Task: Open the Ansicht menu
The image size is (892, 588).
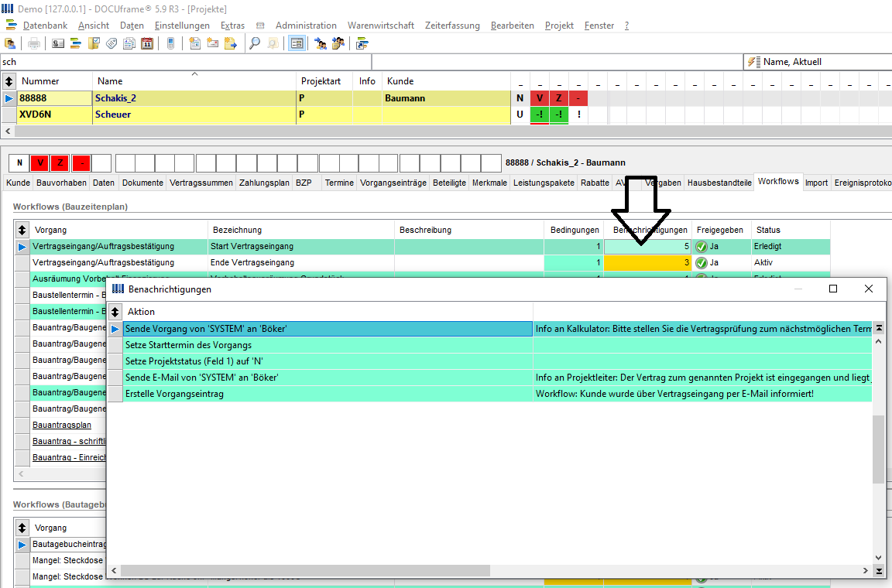Action: [x=93, y=26]
